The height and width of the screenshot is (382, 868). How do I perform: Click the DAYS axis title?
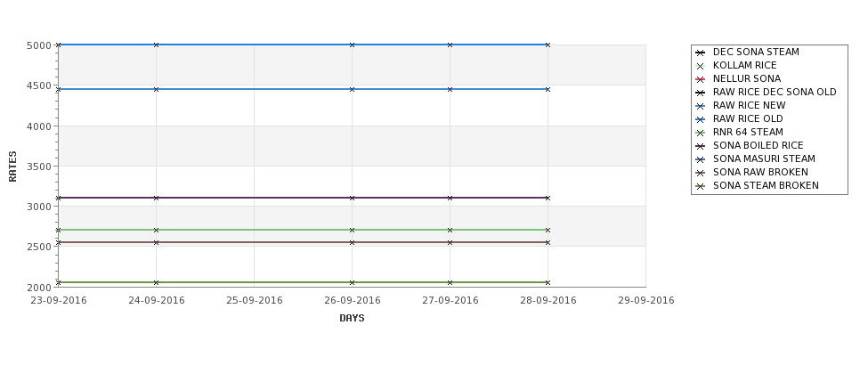pos(352,318)
